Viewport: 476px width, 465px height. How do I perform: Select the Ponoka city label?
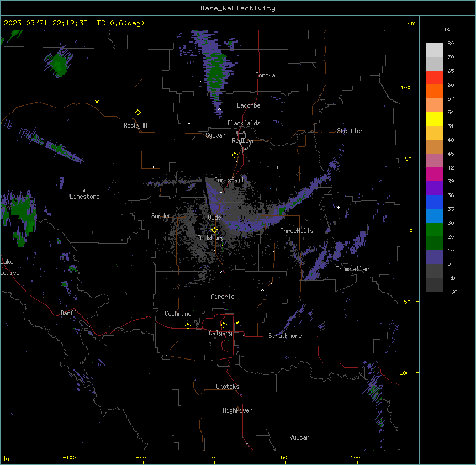(265, 75)
